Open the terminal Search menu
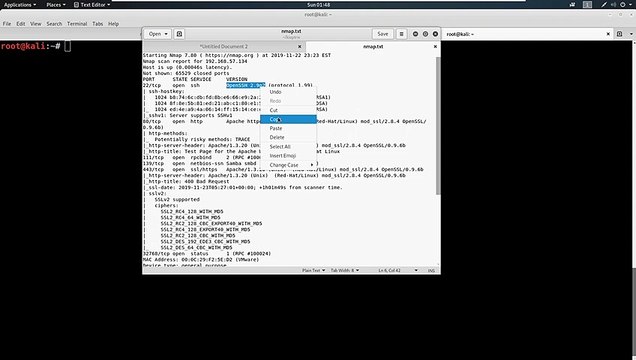Screen dimensions: 636x360 [54, 24]
